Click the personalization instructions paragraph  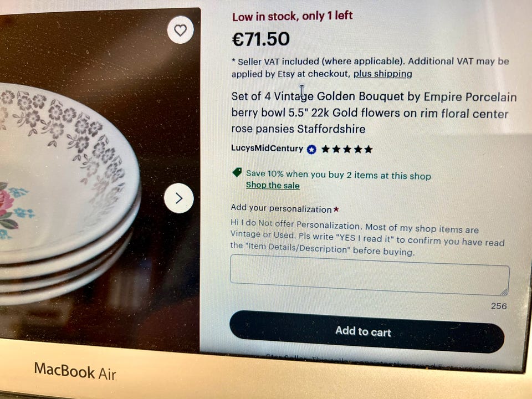pyautogui.click(x=367, y=238)
